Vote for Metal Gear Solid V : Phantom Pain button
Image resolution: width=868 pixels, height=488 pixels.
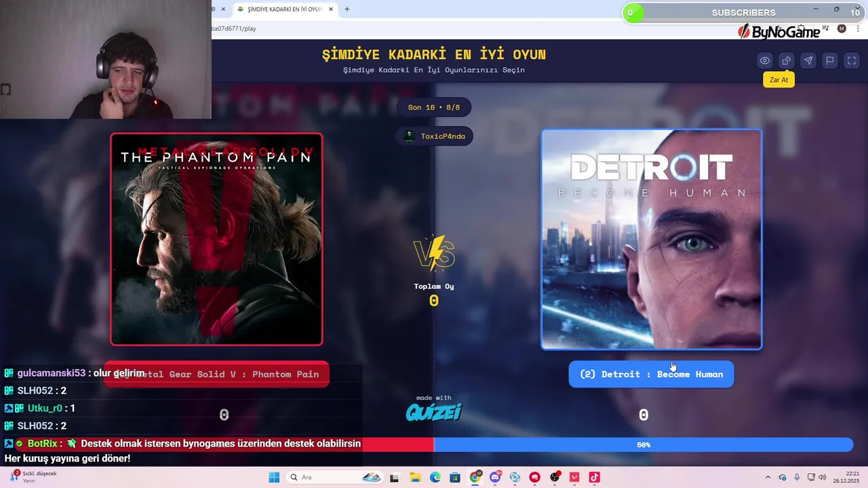click(x=216, y=374)
